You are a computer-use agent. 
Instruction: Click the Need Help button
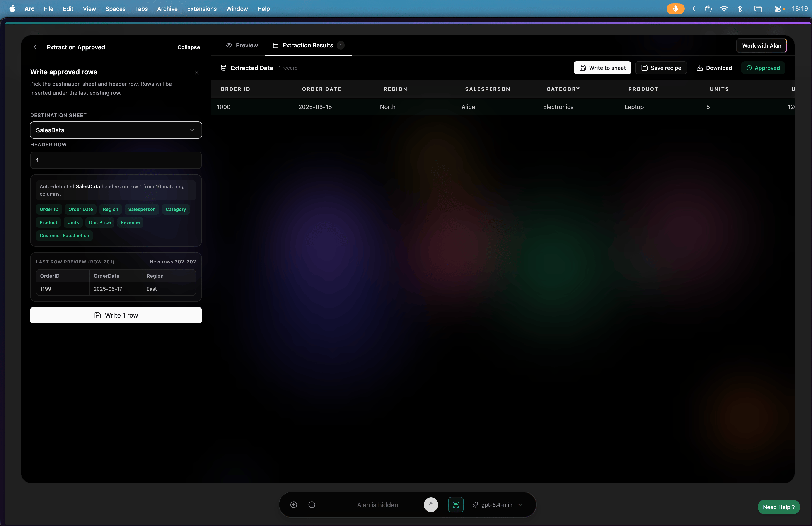(x=778, y=507)
